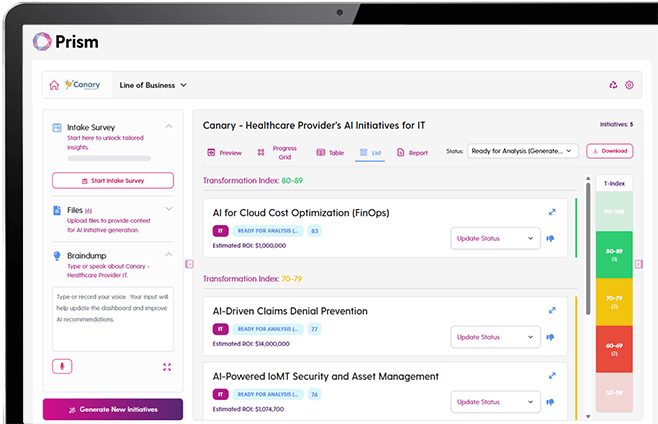This screenshot has height=424, width=658.
Task: Toggle the right T-Index panel handle
Action: (586, 264)
